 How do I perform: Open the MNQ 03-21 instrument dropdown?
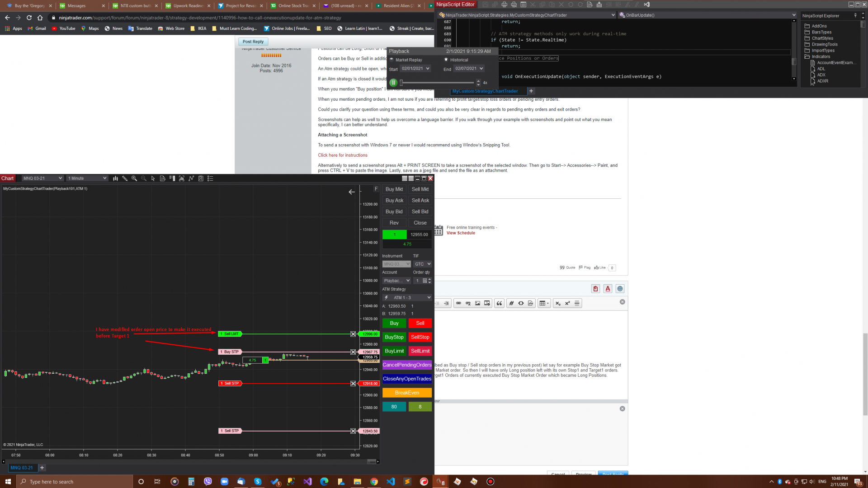(x=42, y=178)
